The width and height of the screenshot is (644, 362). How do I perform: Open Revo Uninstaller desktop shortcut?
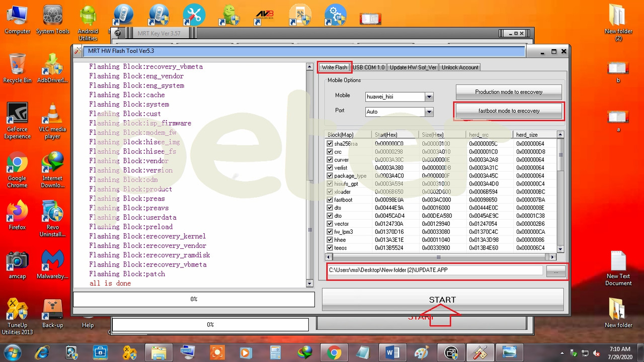52,219
